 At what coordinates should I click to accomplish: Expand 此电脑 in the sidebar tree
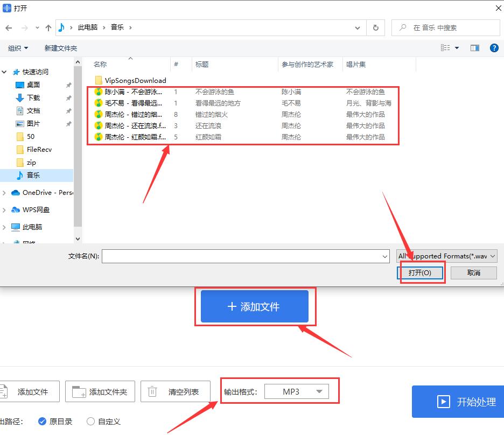[x=5, y=227]
